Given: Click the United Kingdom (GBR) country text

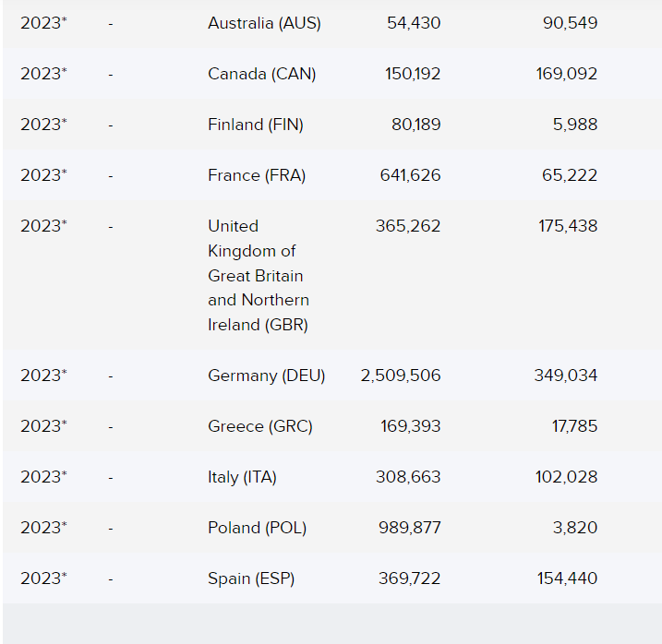Looking at the screenshot, I should 258,275.
